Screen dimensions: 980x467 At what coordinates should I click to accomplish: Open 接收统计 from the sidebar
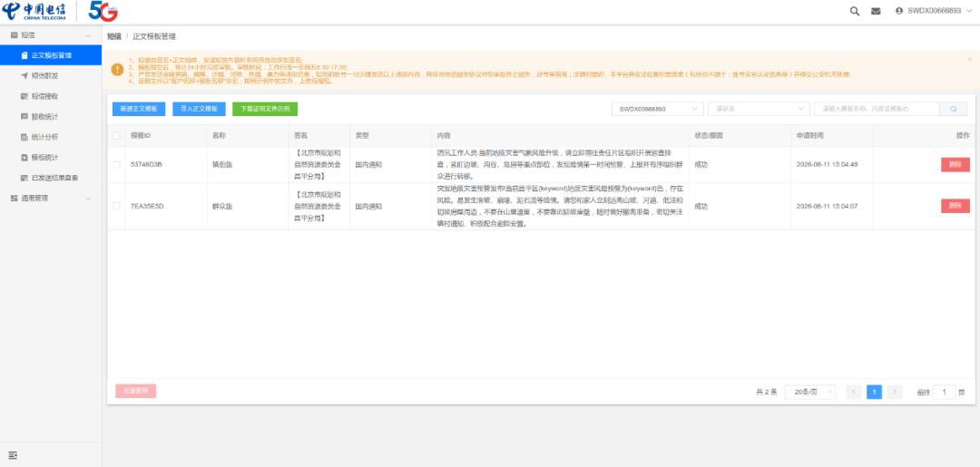click(51, 116)
